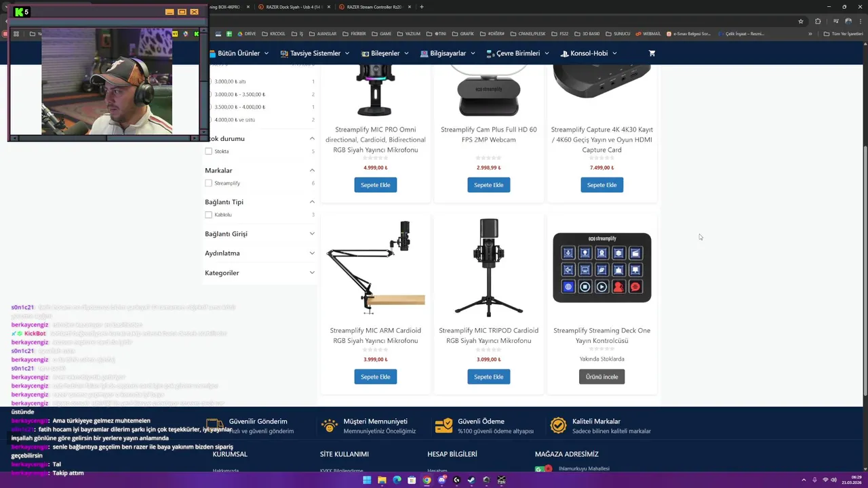Image resolution: width=868 pixels, height=488 pixels.
Task: Add Streamplify MIC PRO to cart
Action: click(375, 185)
